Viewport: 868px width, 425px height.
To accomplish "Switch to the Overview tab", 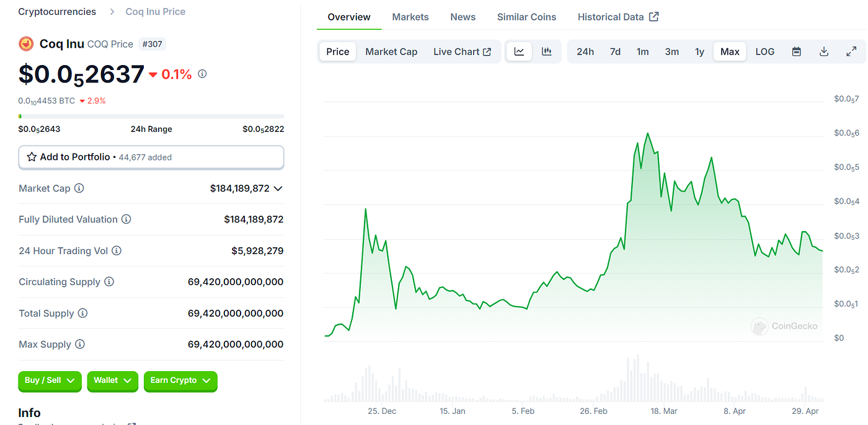I will click(x=349, y=17).
